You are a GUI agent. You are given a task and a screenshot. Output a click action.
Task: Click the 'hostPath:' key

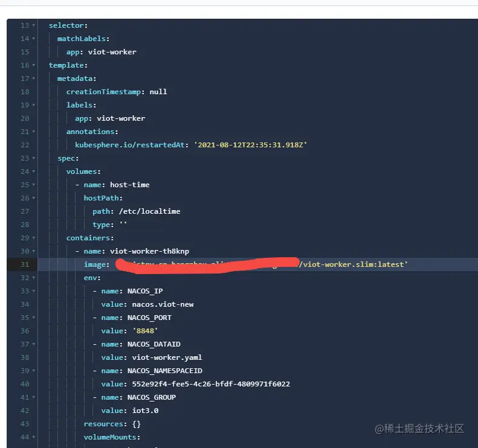click(103, 198)
